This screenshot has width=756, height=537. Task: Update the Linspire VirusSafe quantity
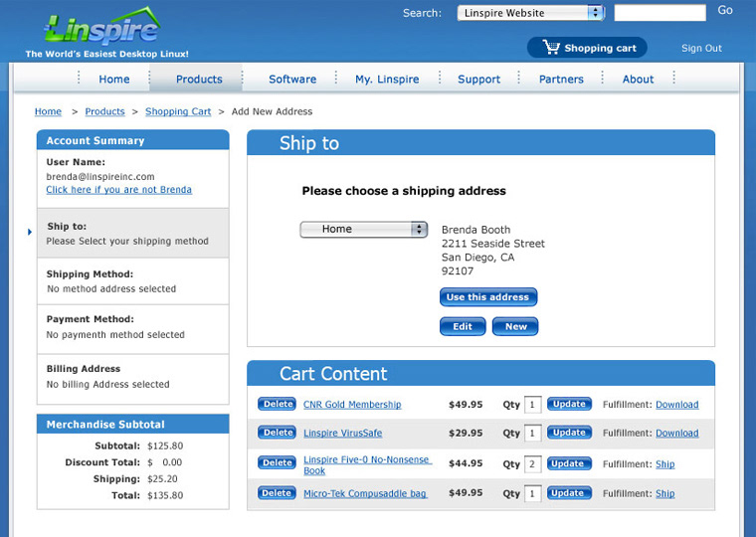tap(569, 433)
